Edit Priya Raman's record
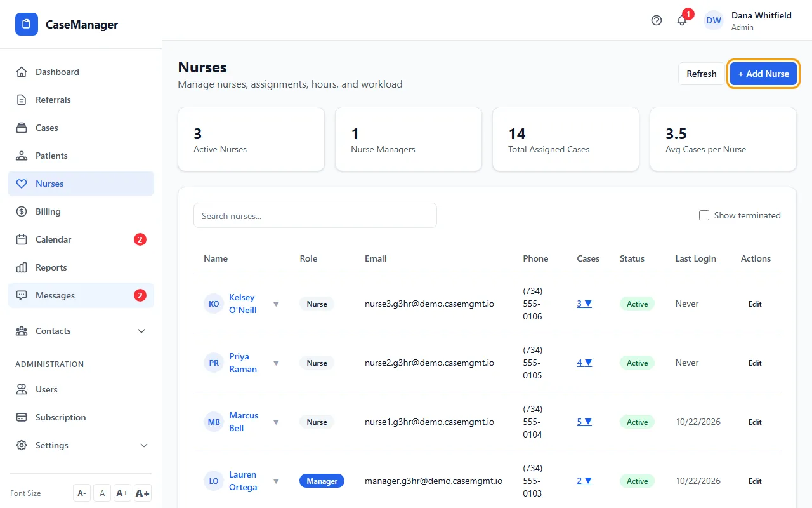 [x=755, y=363]
